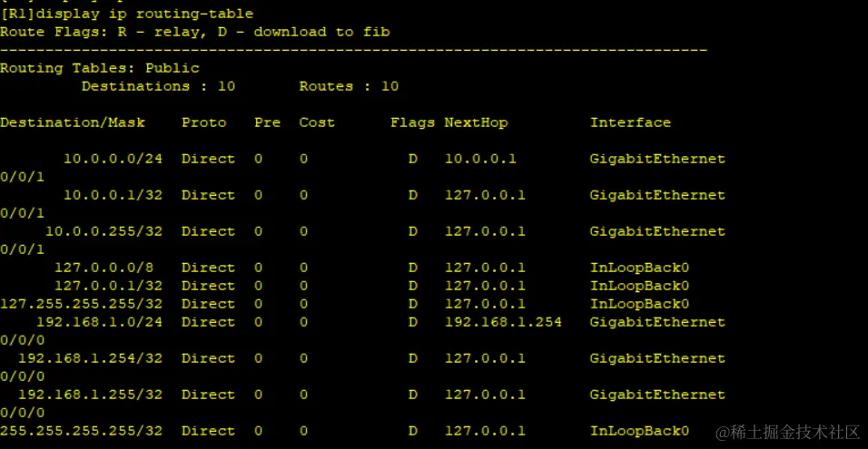Viewport: 868px width, 449px height.
Task: Click next hop in the 127.0.0.1/32 row
Action: [x=485, y=286]
